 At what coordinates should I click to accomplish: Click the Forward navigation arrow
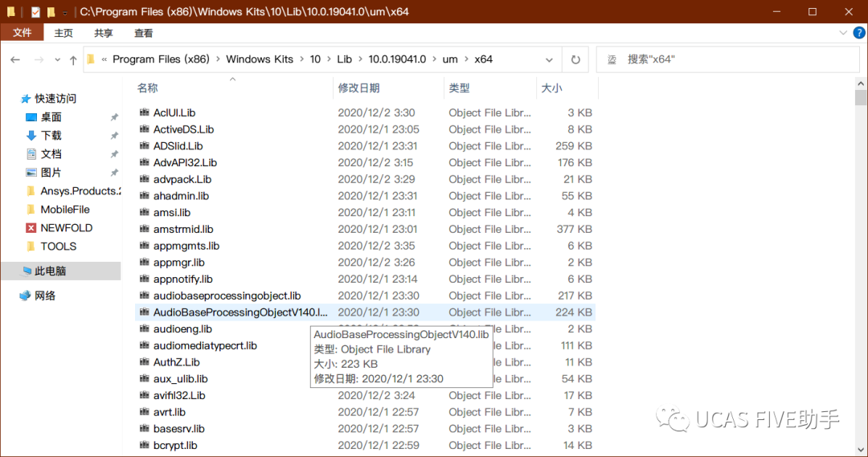pyautogui.click(x=39, y=59)
